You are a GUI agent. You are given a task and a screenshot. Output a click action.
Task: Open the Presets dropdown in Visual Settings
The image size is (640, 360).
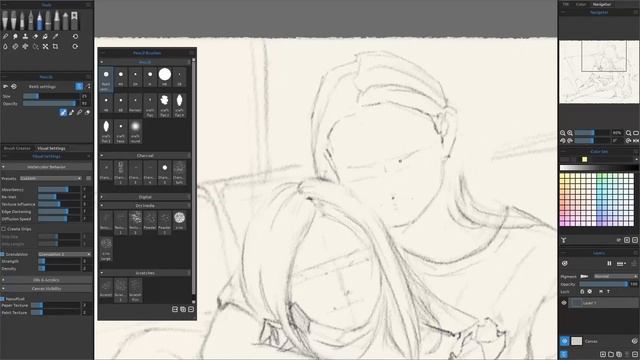pos(51,178)
